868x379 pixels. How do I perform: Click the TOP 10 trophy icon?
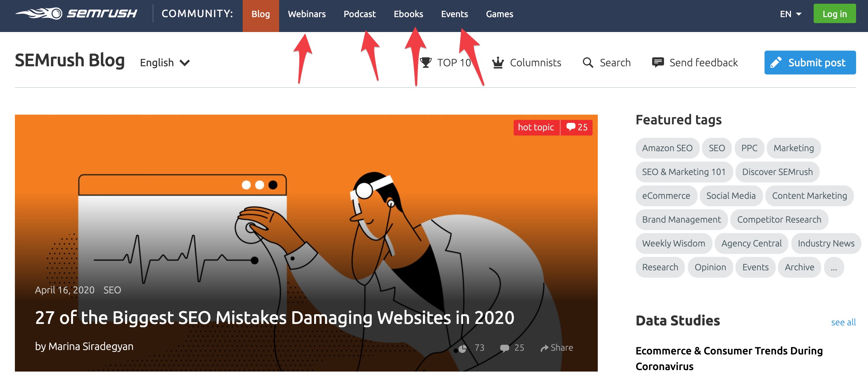(426, 63)
